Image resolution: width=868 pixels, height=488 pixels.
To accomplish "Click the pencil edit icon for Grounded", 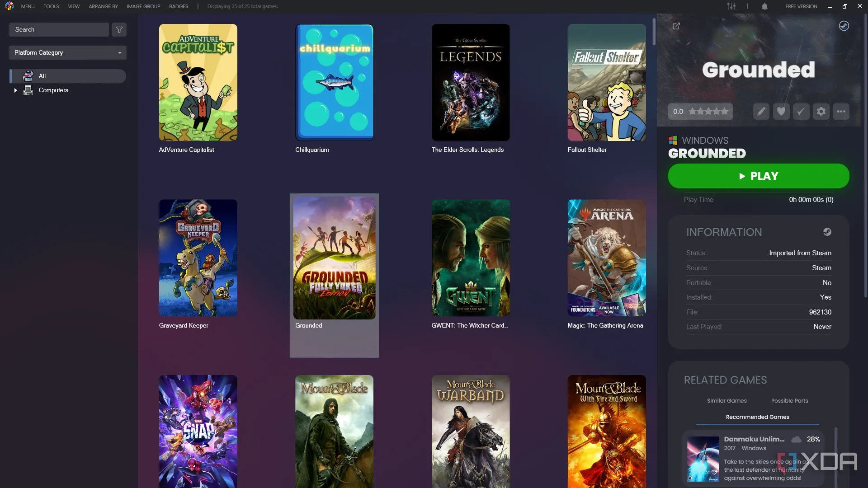I will [761, 112].
